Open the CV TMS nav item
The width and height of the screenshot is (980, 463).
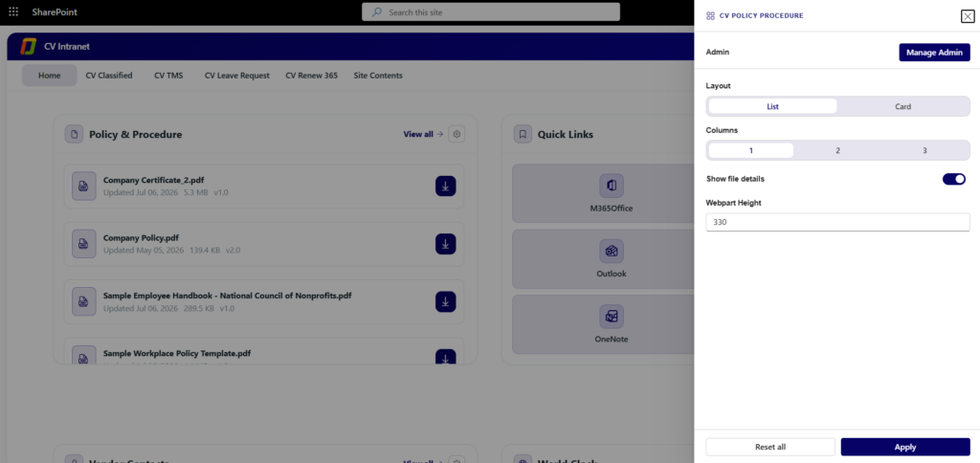coord(168,76)
